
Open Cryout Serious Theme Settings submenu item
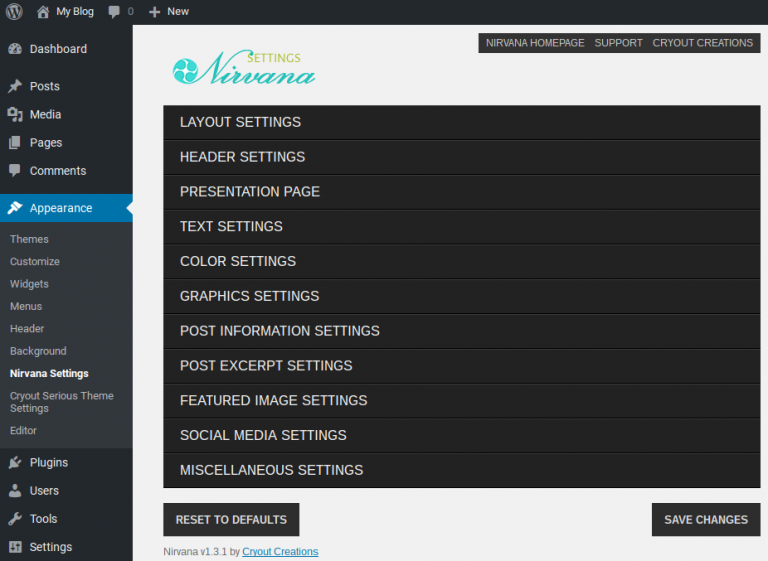[x=61, y=402]
